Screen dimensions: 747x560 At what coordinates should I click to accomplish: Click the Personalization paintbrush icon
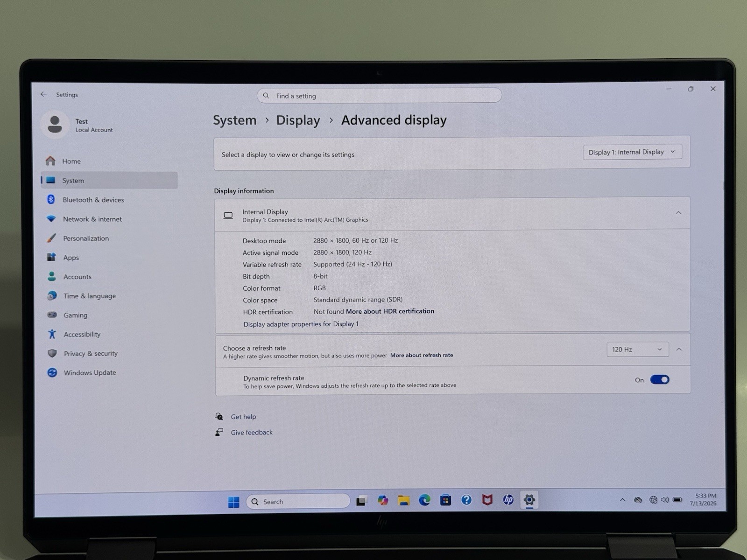[x=51, y=238]
